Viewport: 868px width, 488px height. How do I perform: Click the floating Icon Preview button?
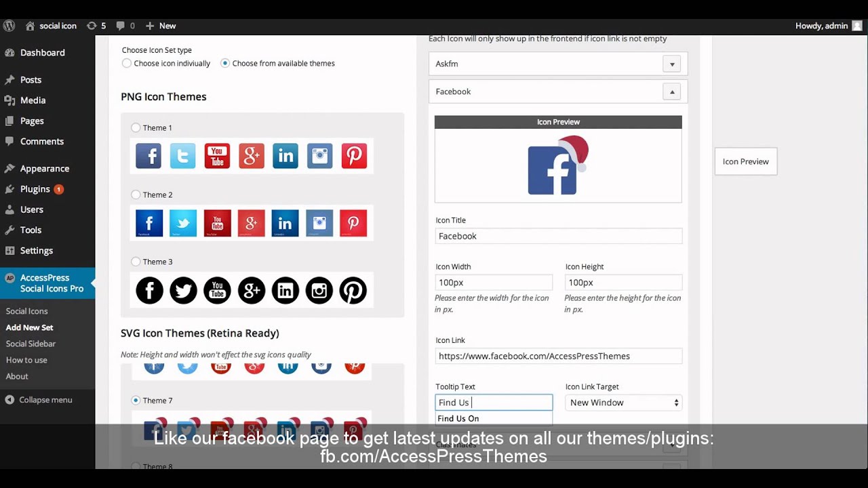[x=745, y=161]
